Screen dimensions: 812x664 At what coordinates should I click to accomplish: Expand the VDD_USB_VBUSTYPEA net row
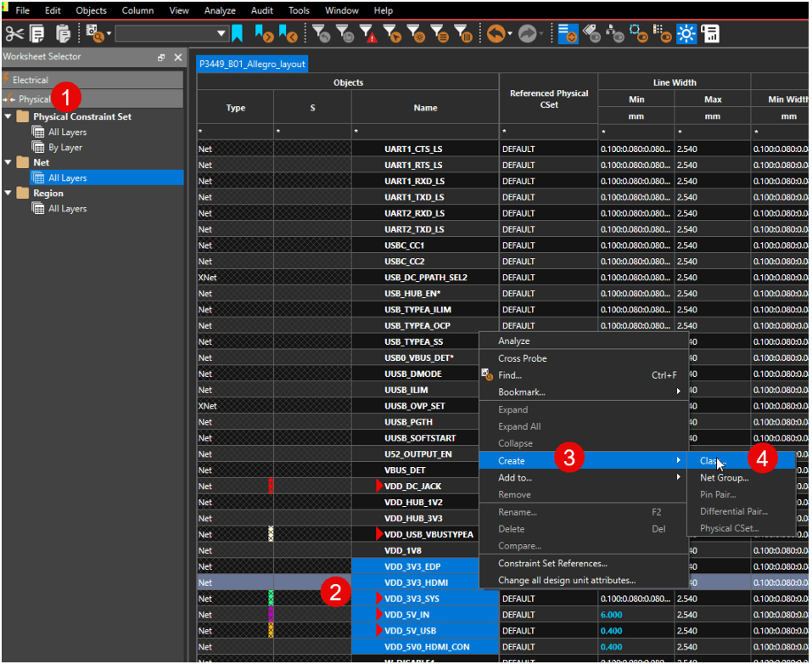coord(379,534)
